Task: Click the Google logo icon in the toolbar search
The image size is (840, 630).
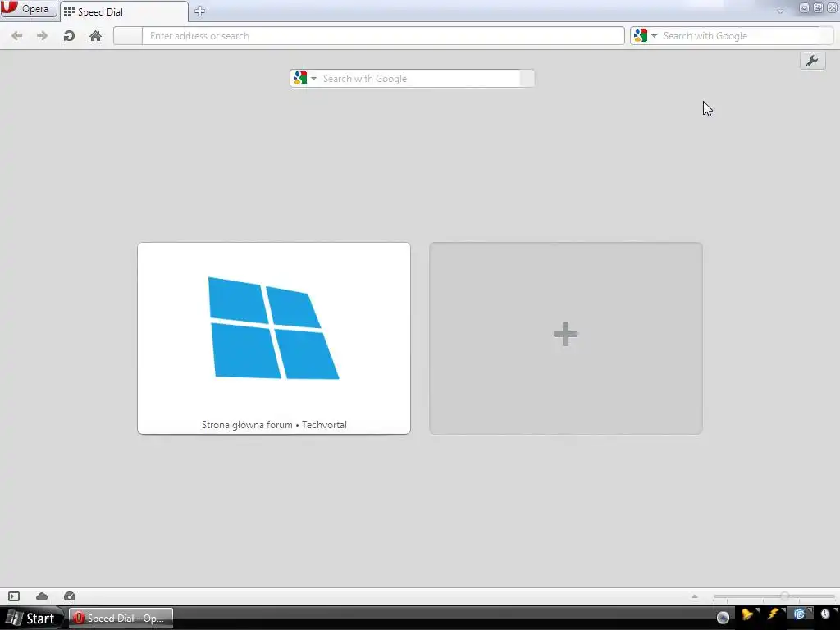Action: pos(641,36)
